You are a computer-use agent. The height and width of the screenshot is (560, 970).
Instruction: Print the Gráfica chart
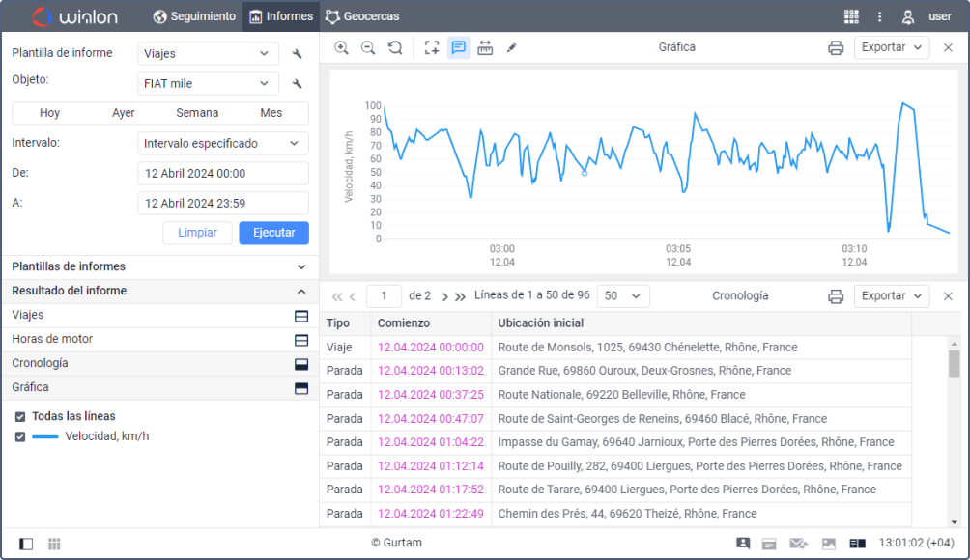pos(836,48)
